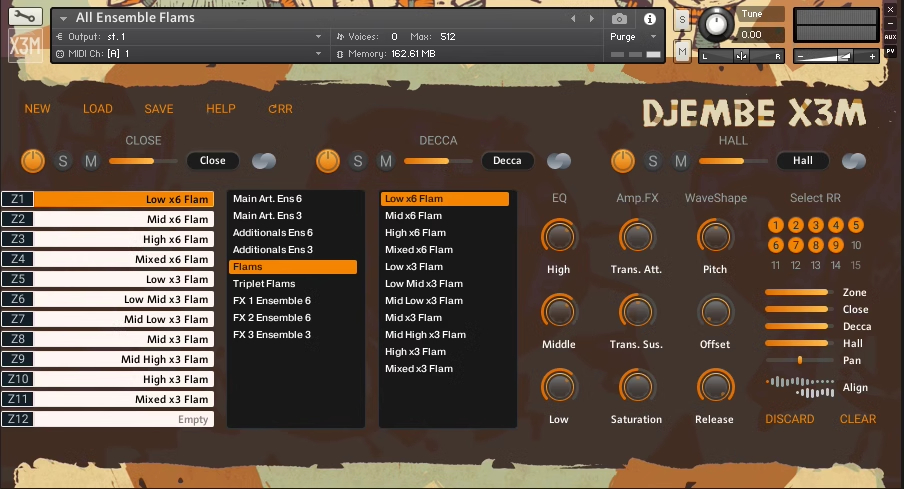This screenshot has height=489, width=904.
Task: Mute the HALL mic channel
Action: click(681, 161)
